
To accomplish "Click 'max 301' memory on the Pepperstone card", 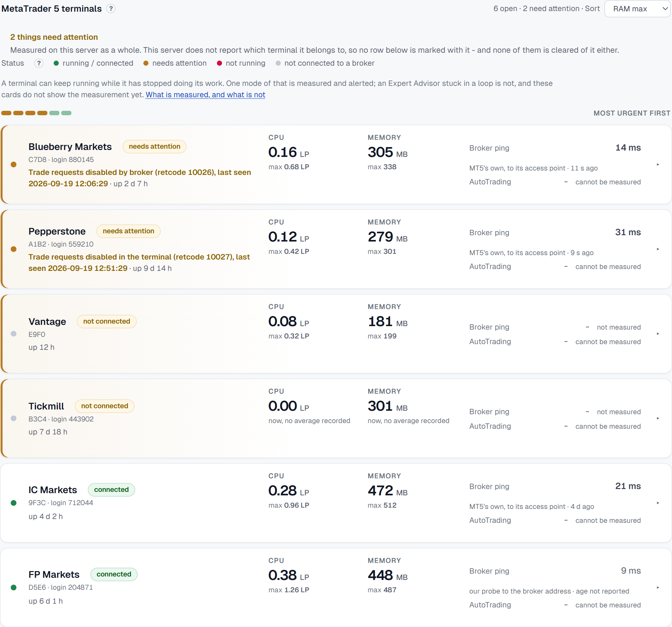I will coord(382,252).
